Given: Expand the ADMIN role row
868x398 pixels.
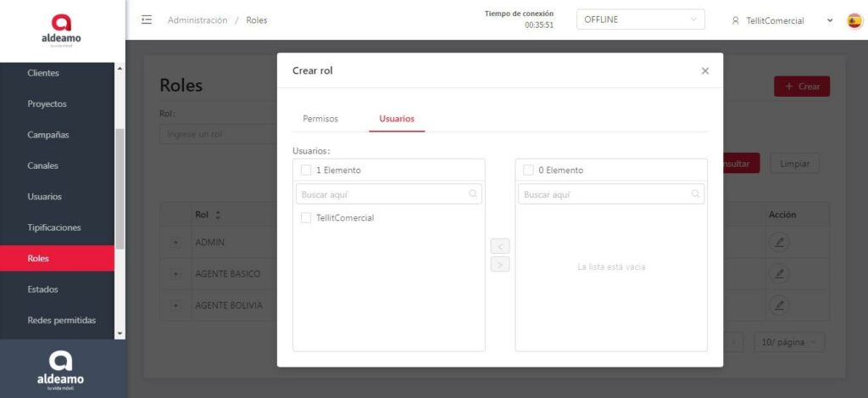Looking at the screenshot, I should pos(176,243).
